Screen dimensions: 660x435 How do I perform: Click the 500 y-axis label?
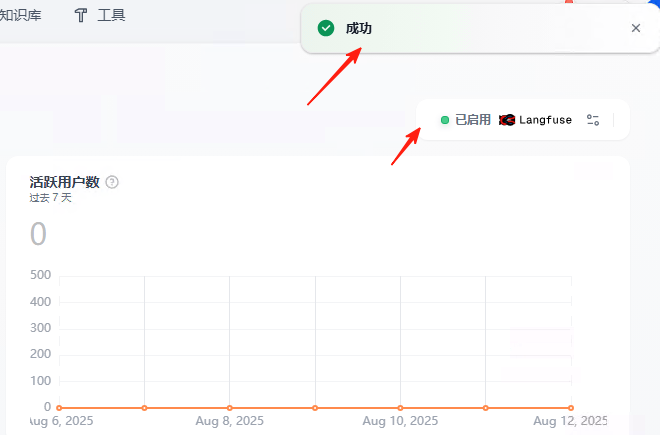[x=41, y=275]
